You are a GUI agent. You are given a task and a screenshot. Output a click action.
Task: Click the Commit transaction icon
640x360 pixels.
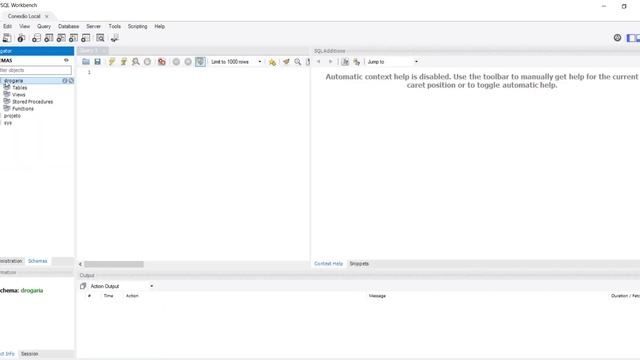click(176, 62)
